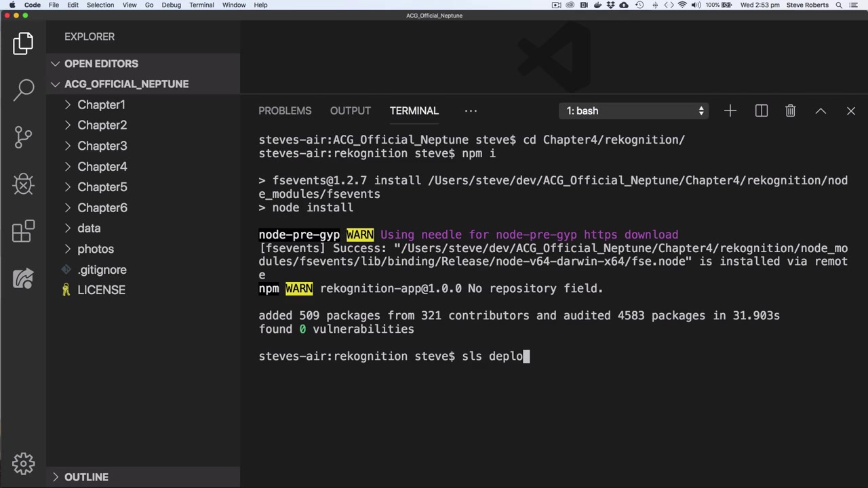Viewport: 868px width, 488px height.
Task: Open the Manage settings gear icon
Action: [23, 464]
